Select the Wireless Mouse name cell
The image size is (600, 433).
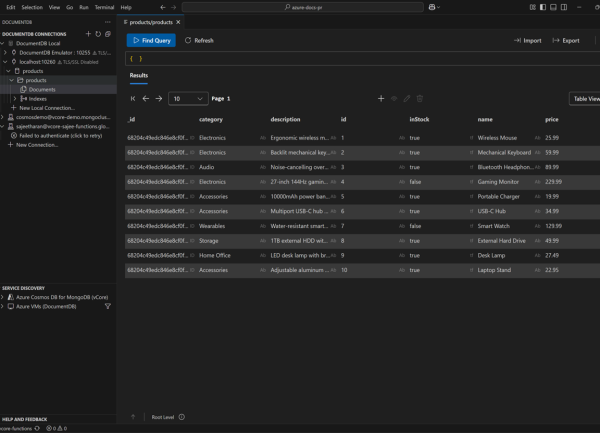pos(497,138)
